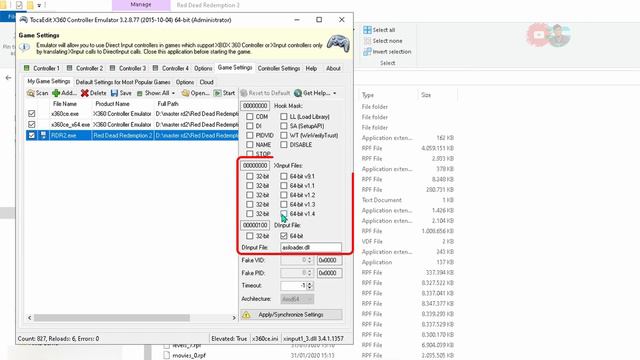Click the Hook Mask 00000000 field
The image size is (640, 360).
click(255, 106)
